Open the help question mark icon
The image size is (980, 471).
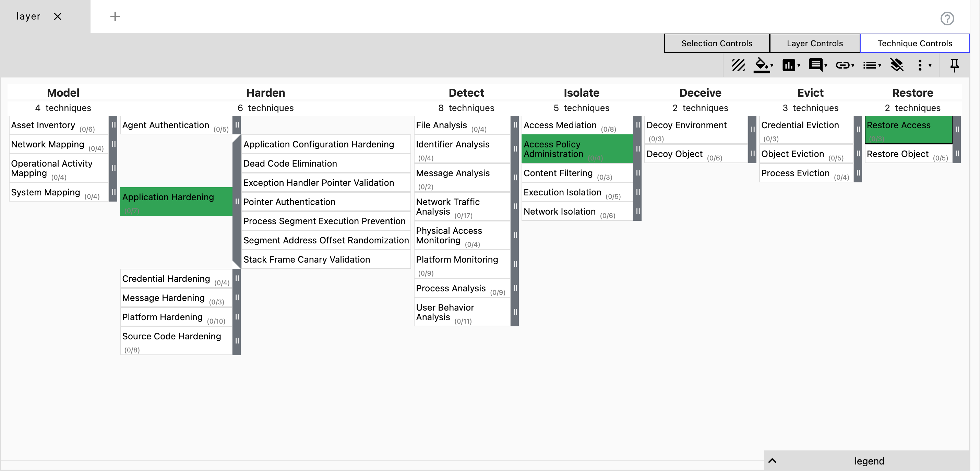pos(947,18)
